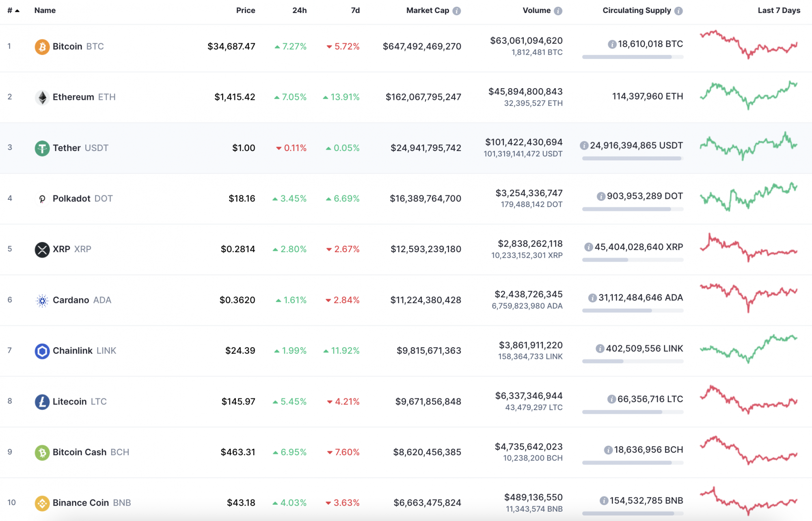
Task: Sort by the 7d change column
Action: point(355,11)
